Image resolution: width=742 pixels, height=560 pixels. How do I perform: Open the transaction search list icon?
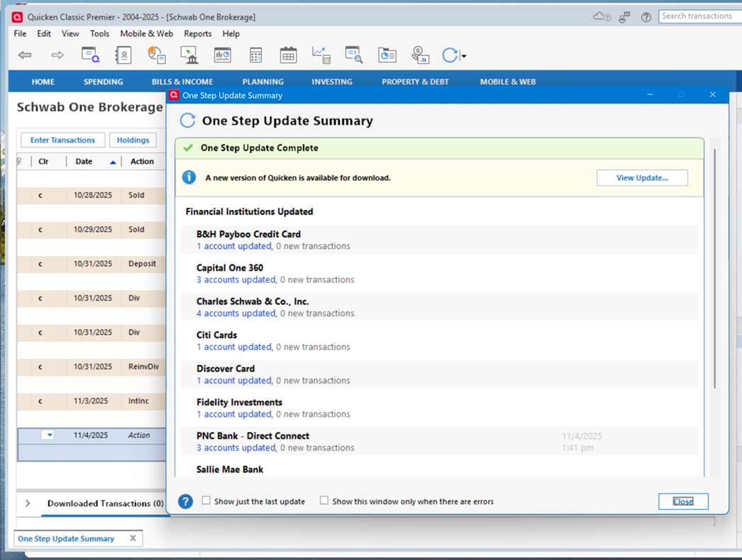(x=354, y=55)
